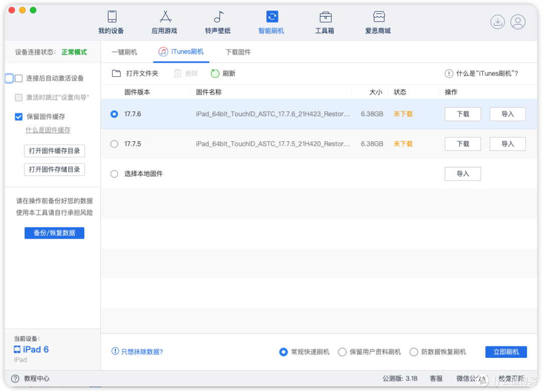Open the user account profile icon
The image size is (542, 392).
518,22
